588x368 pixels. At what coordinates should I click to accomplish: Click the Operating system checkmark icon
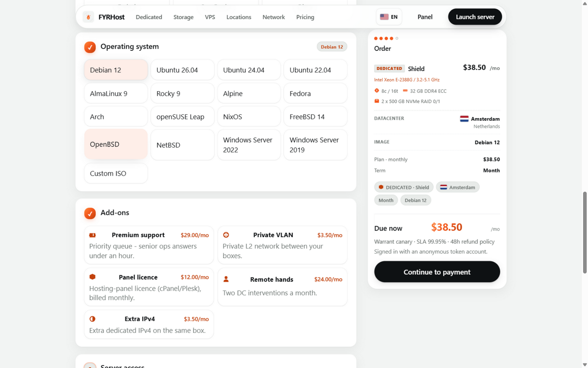coord(90,47)
